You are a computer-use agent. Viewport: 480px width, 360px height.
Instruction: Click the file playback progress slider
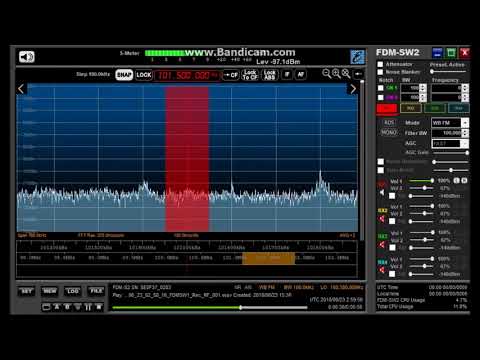coord(210,308)
